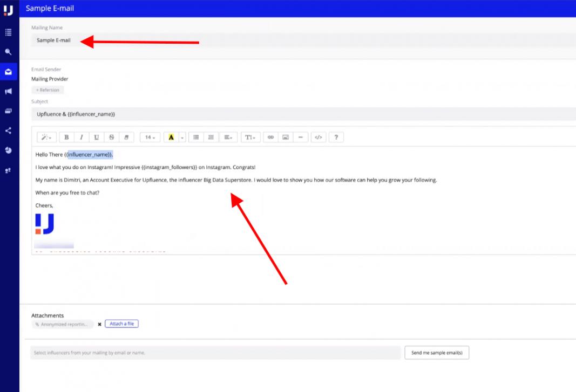Image resolution: width=576 pixels, height=392 pixels.
Task: Open the editor help question mark
Action: point(336,137)
